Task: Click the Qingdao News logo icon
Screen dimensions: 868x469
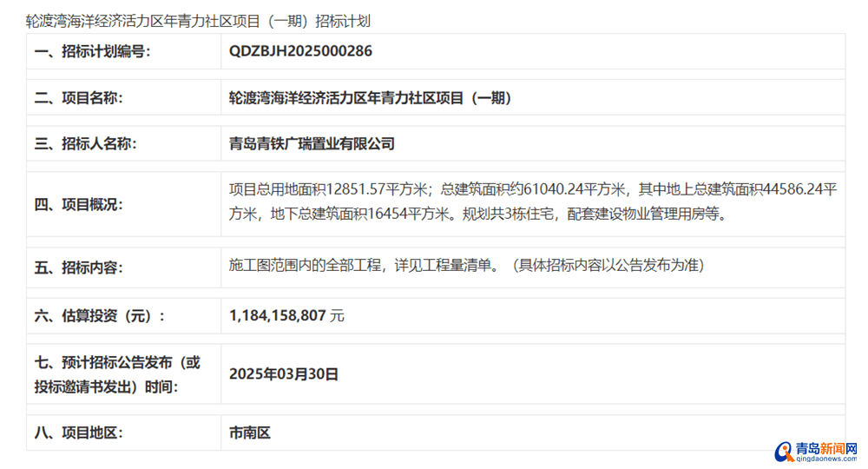Action: [x=785, y=452]
